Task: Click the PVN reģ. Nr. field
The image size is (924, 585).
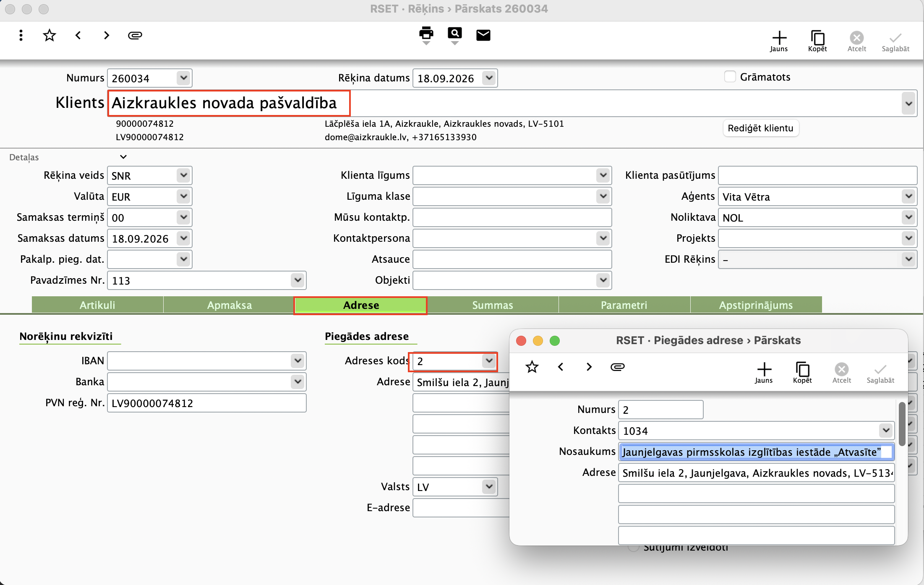Action: point(207,403)
